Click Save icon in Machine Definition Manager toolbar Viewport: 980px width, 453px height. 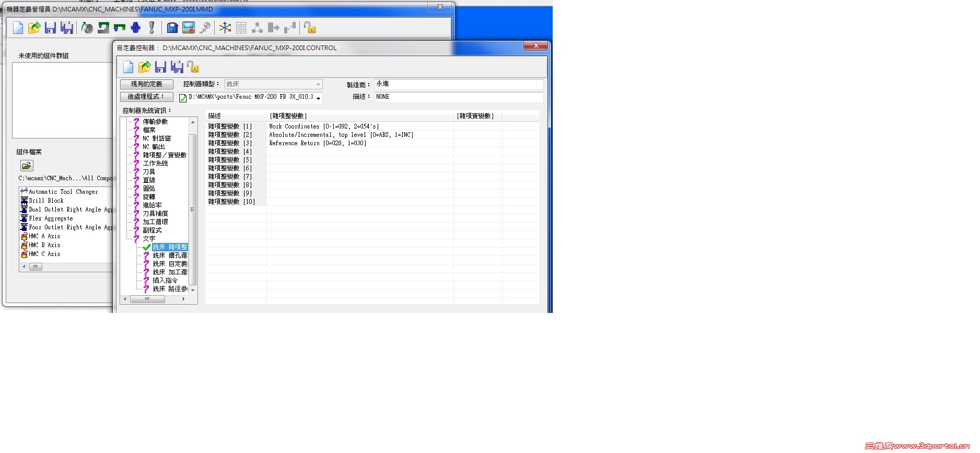50,28
